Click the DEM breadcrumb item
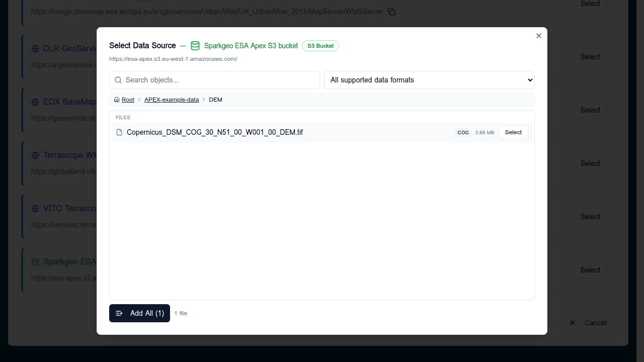 (215, 100)
